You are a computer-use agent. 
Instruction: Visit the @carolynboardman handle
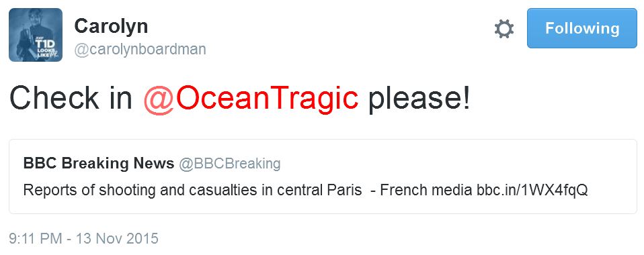pos(140,50)
